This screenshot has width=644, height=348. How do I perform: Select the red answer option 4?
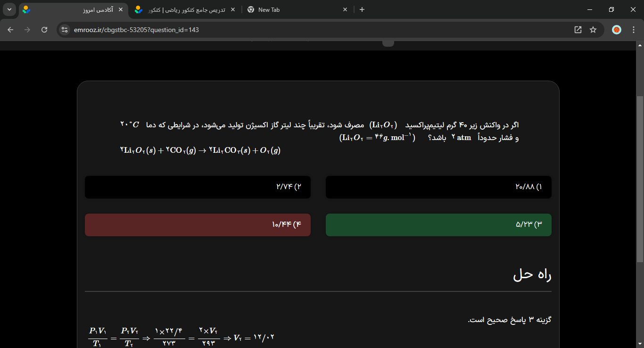[x=198, y=225]
